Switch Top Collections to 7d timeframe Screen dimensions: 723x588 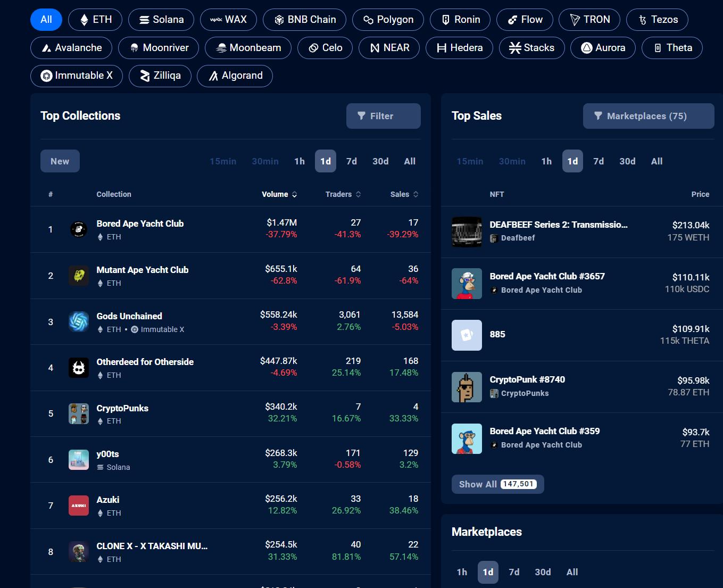352,161
